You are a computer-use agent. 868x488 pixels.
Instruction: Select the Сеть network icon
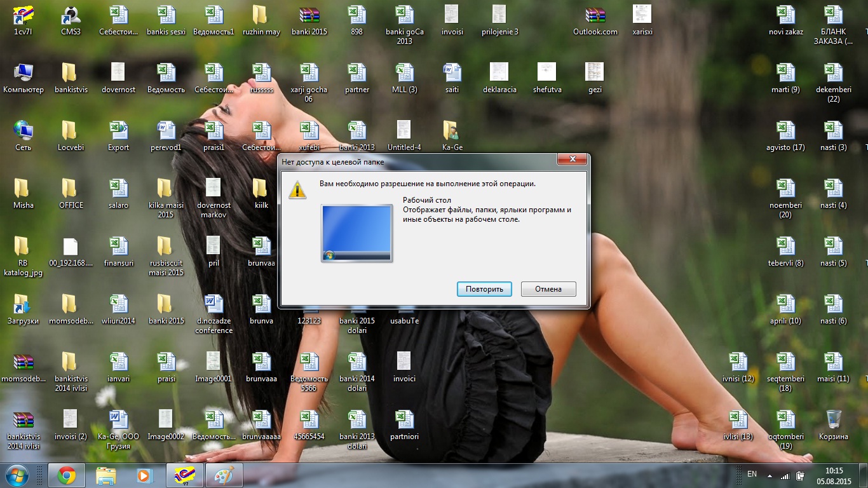click(x=23, y=136)
